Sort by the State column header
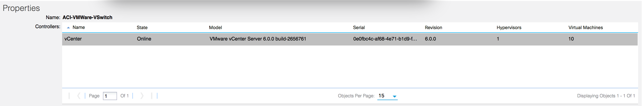644x106 pixels. coord(142,28)
